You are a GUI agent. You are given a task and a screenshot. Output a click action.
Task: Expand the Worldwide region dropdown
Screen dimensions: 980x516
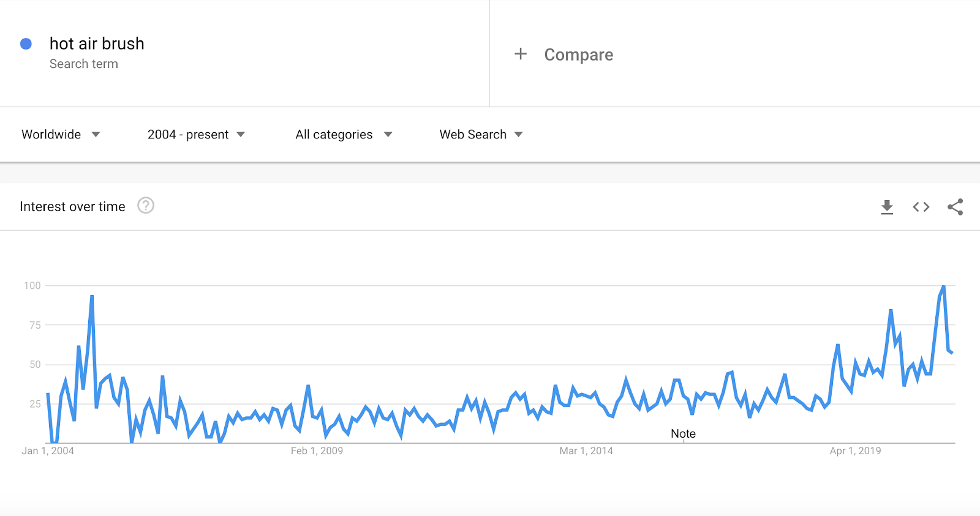tap(61, 135)
